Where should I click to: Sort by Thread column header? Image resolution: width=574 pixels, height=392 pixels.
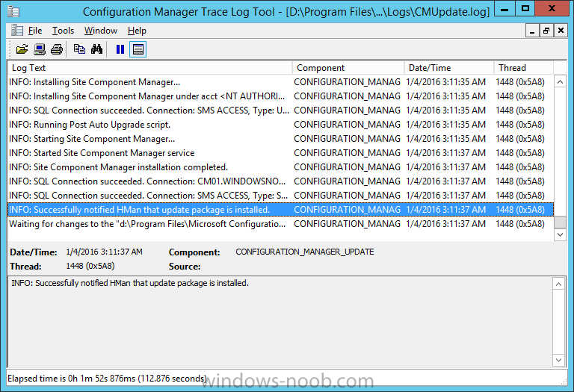coord(524,68)
